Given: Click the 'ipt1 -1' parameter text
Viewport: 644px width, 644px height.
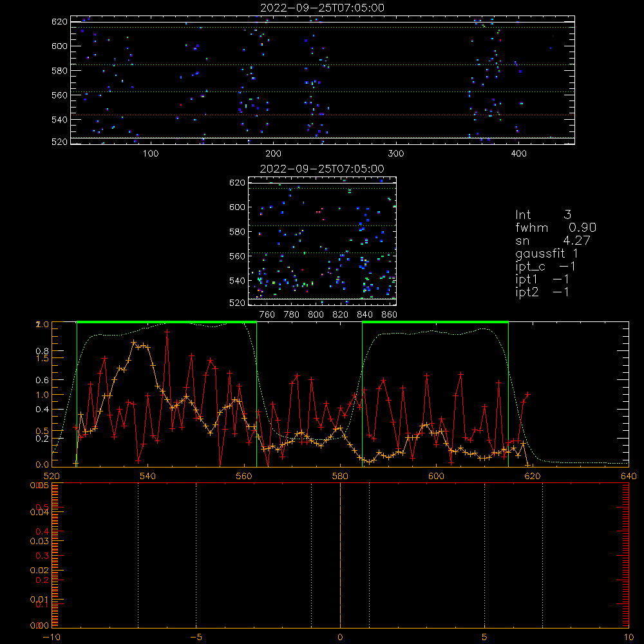Looking at the screenshot, I should (542, 279).
